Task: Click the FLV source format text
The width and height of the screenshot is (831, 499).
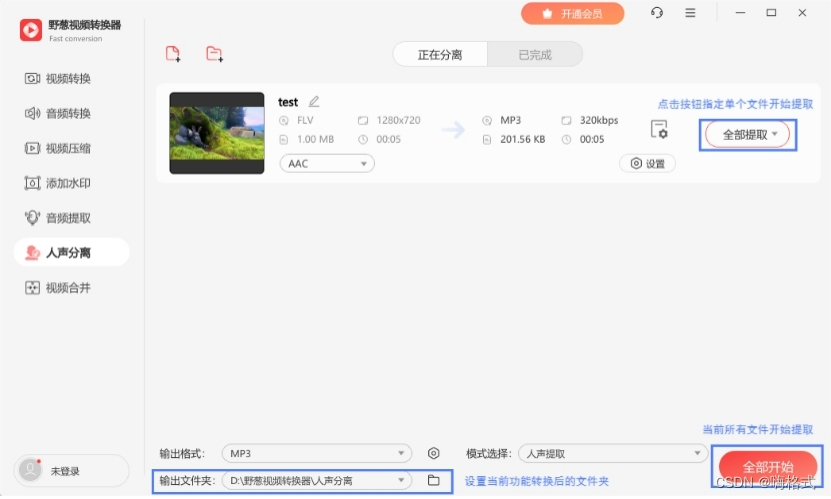Action: (305, 120)
